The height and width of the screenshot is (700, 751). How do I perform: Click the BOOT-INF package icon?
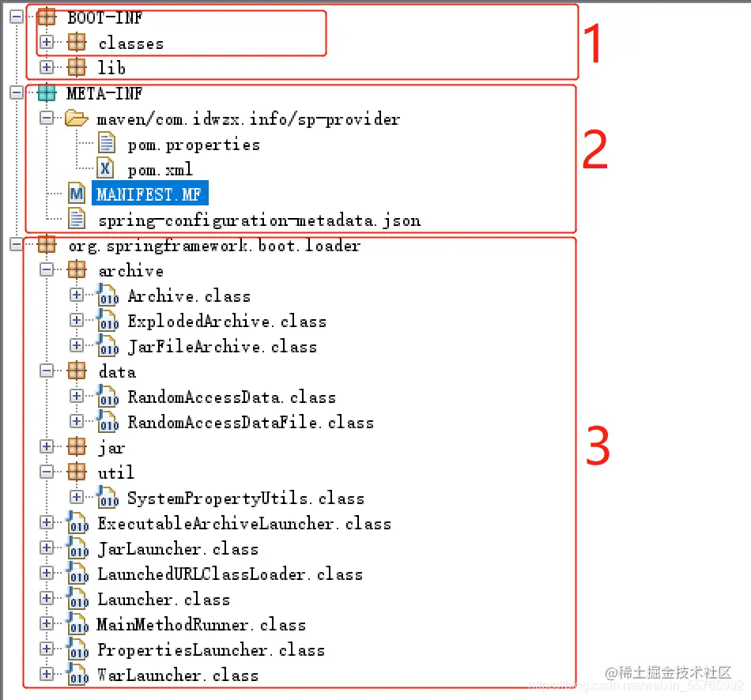(47, 17)
